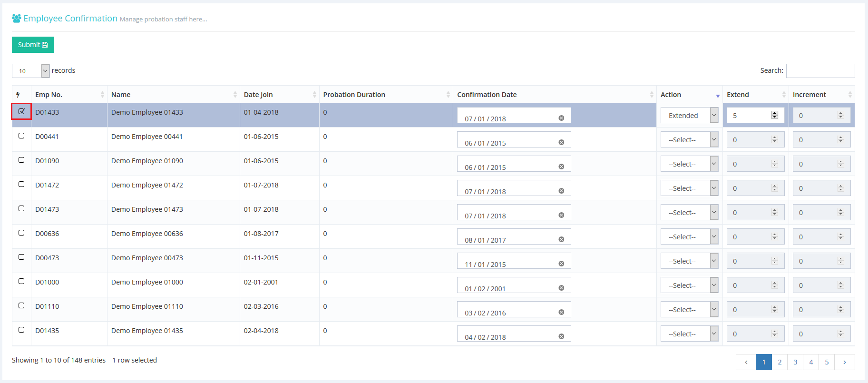Viewport: 868px width, 383px height.
Task: Click the lightning bolt column header icon
Action: (18, 95)
